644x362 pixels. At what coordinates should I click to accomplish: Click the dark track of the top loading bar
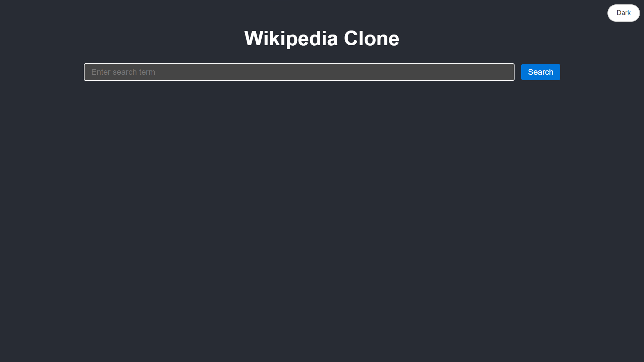click(x=332, y=0)
